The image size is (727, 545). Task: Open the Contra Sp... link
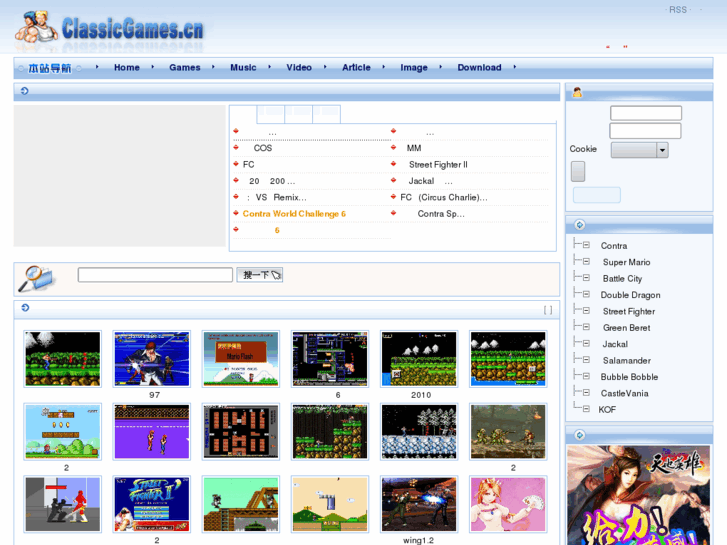click(440, 214)
